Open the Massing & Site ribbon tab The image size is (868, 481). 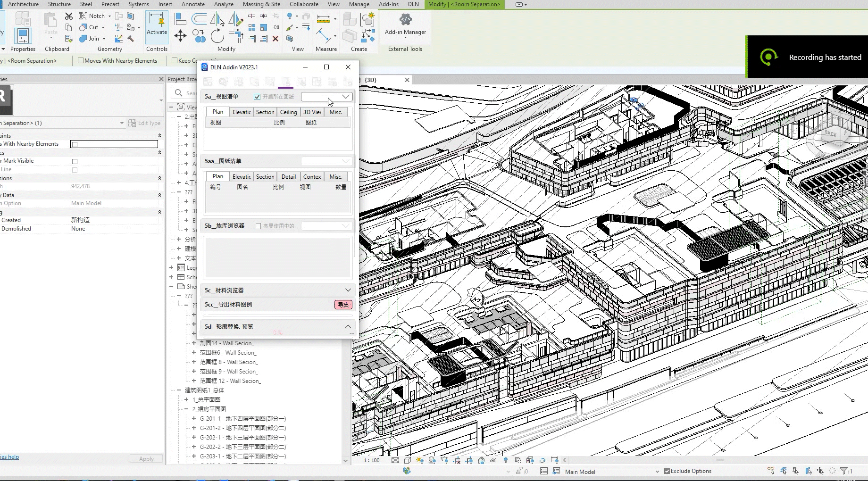click(261, 4)
